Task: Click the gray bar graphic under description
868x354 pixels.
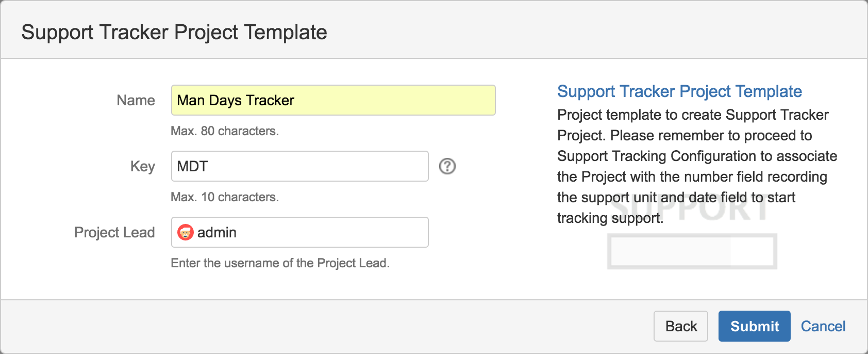Action: point(692,251)
